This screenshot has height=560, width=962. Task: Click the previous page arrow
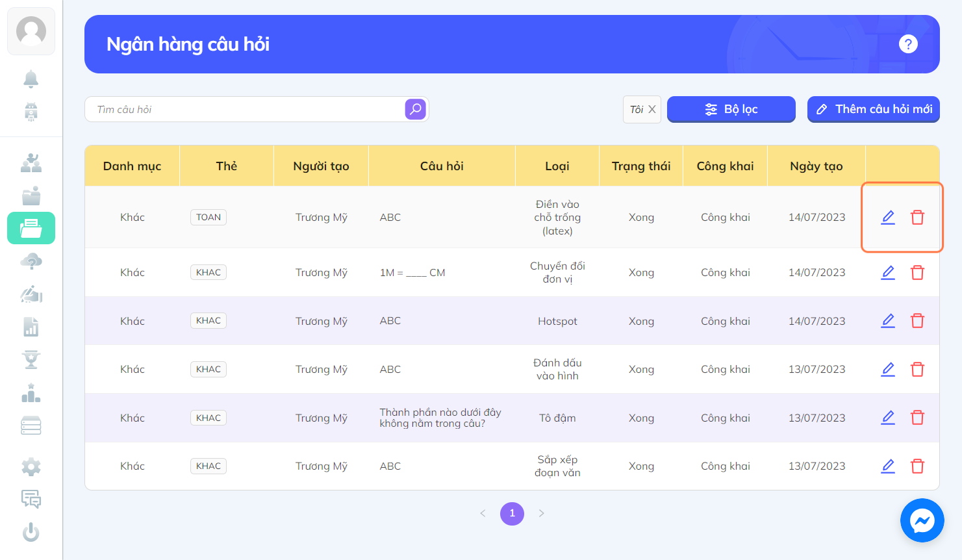coord(483,513)
